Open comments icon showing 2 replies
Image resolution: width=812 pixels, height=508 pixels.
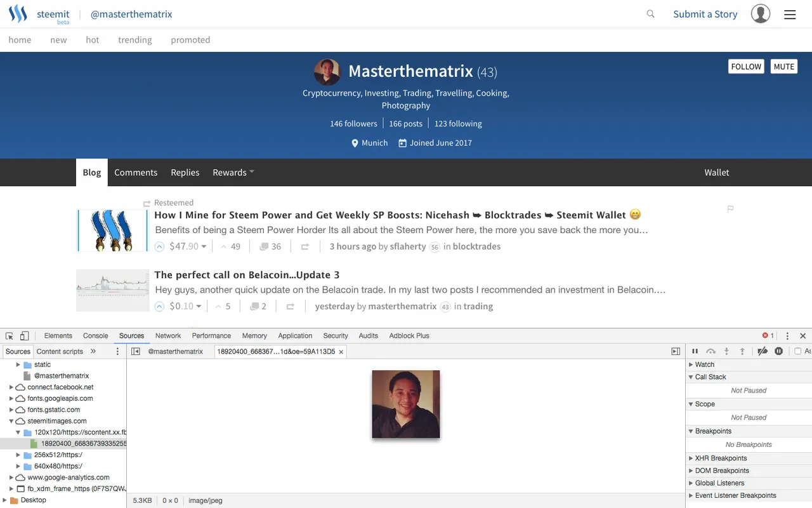point(254,306)
